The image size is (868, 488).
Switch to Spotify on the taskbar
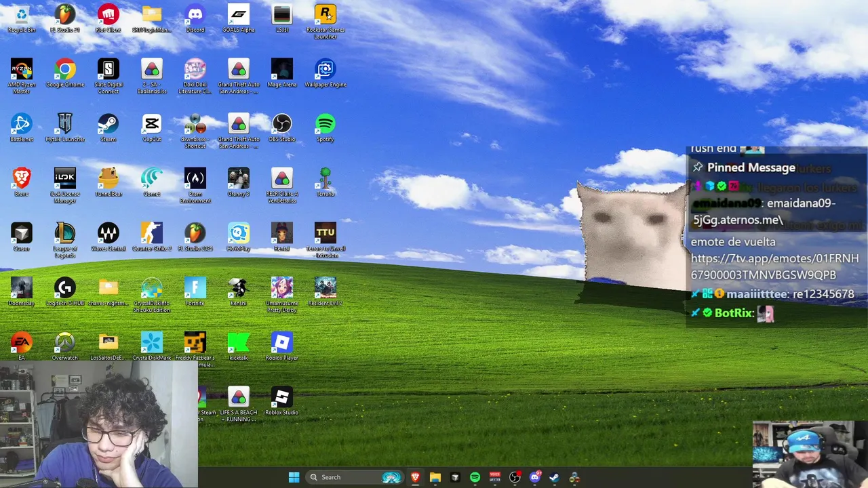click(475, 477)
